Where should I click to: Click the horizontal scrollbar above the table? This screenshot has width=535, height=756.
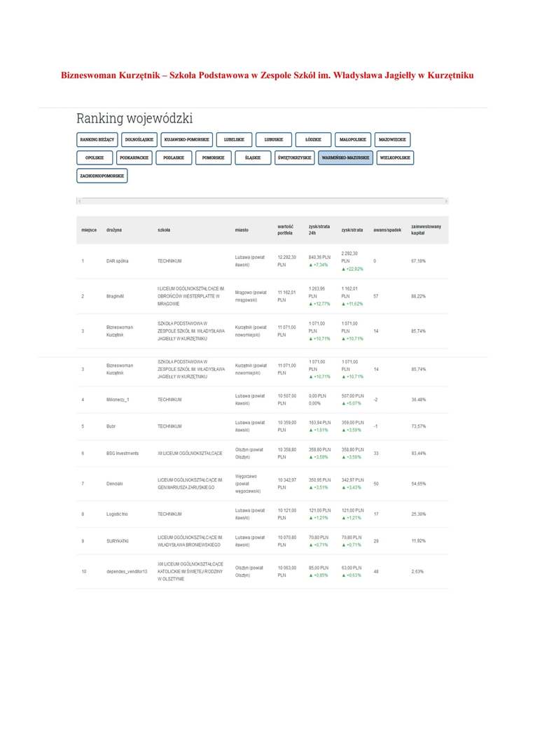[263, 201]
